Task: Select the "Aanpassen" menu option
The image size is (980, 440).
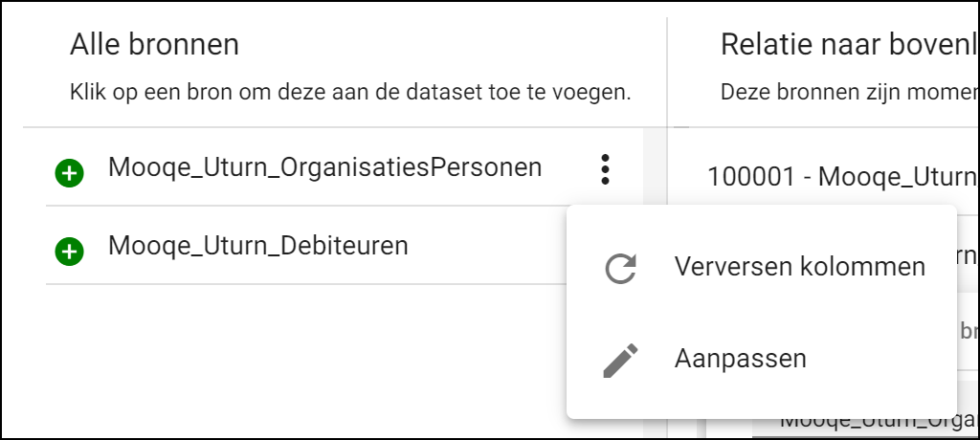Action: pos(741,359)
